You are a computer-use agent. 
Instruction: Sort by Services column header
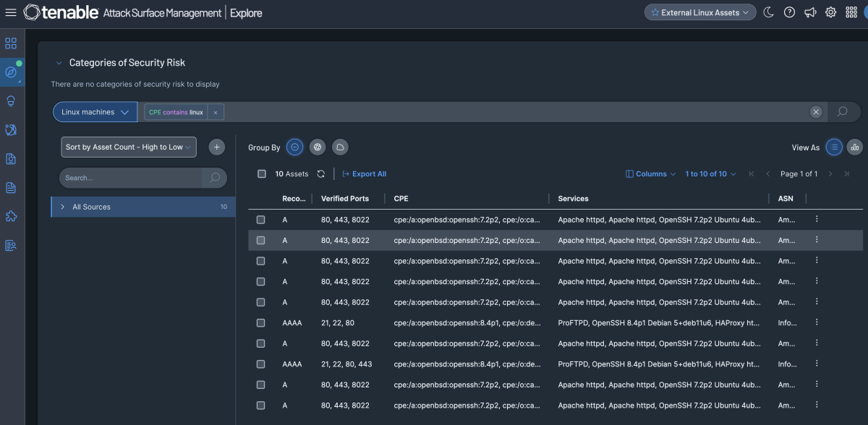click(574, 199)
